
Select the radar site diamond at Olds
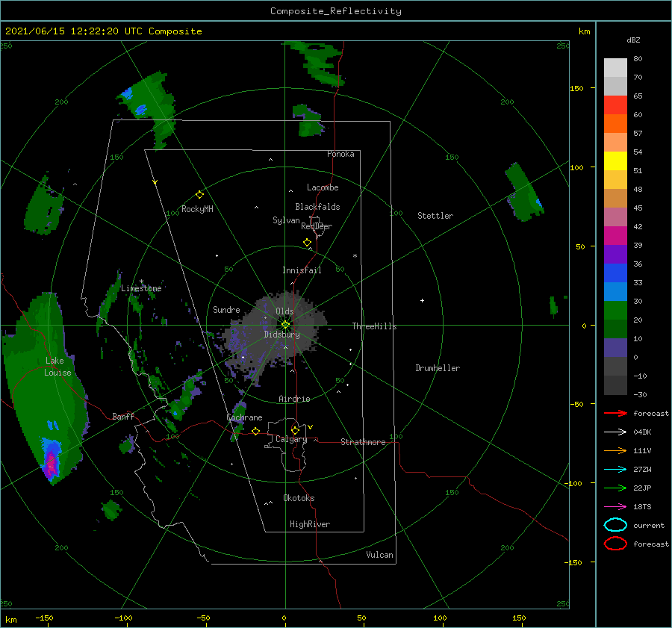pos(285,325)
